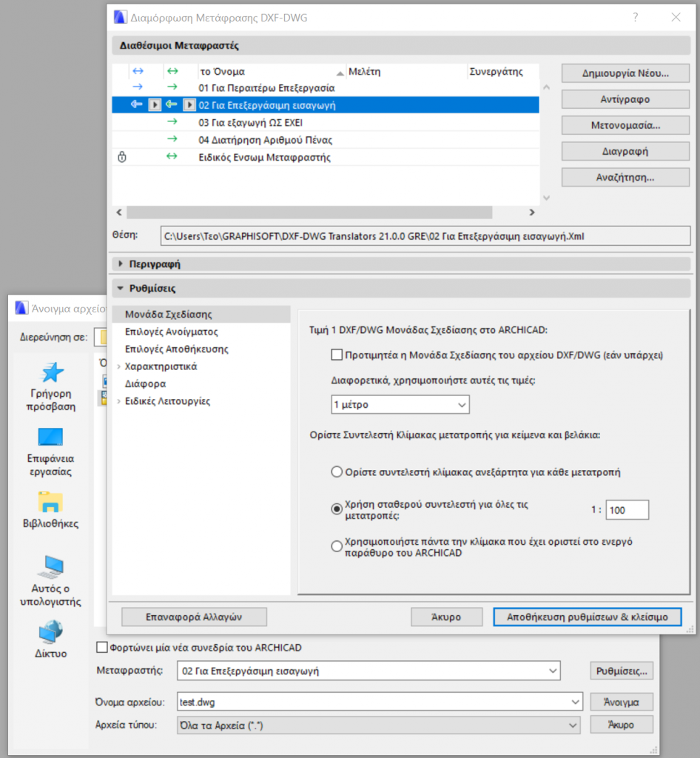Click the Θέση path field
The width and height of the screenshot is (700, 758).
[x=425, y=236]
